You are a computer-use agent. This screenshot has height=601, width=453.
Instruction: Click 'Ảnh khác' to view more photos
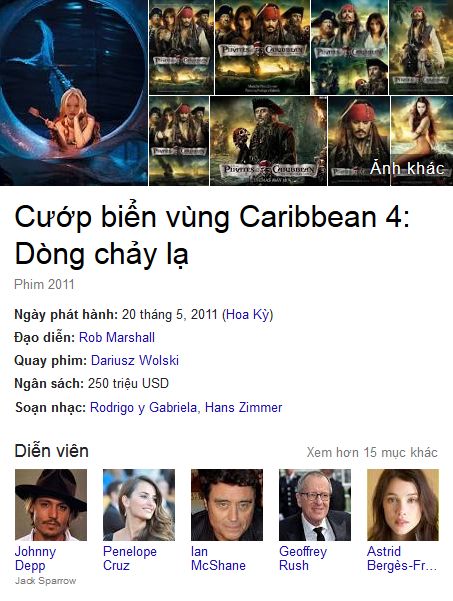tap(407, 168)
